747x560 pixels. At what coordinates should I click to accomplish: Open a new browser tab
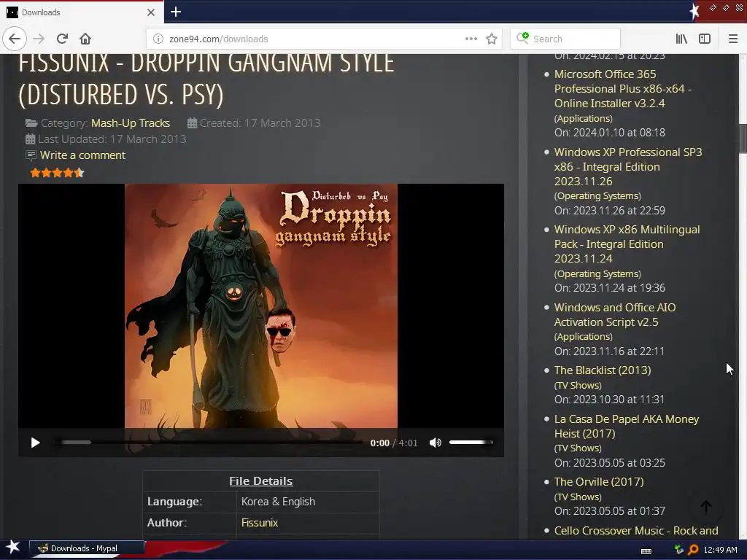[175, 12]
